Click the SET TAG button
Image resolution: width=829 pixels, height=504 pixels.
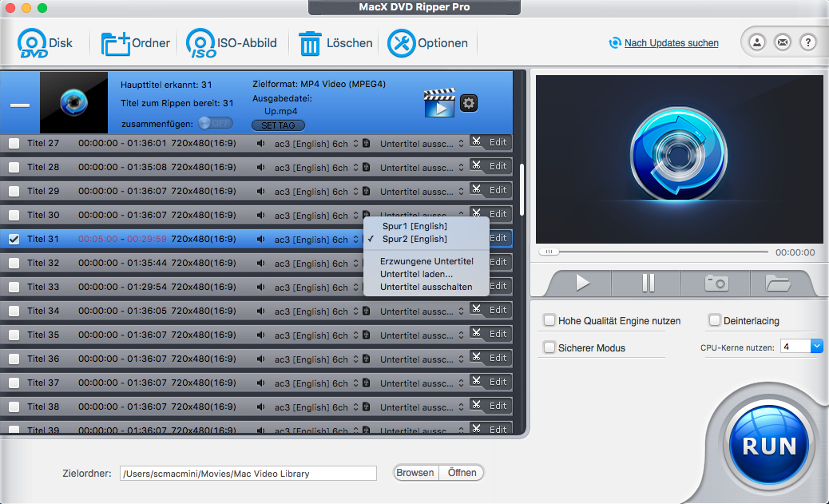(278, 125)
